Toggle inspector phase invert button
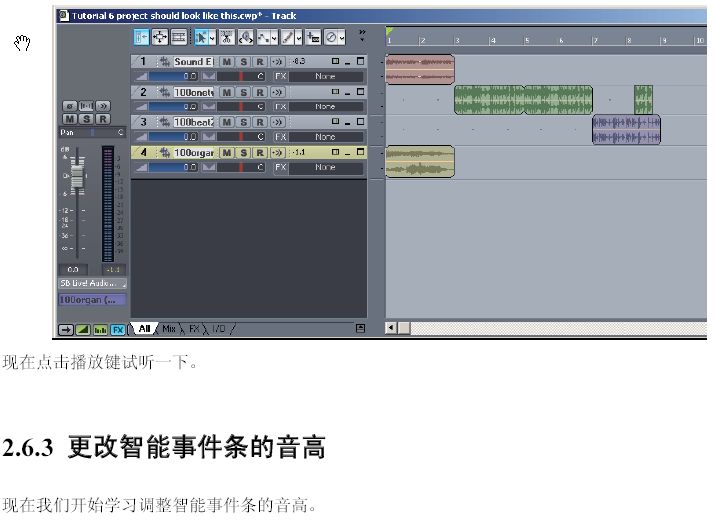Image resolution: width=714 pixels, height=521 pixels. [70, 106]
